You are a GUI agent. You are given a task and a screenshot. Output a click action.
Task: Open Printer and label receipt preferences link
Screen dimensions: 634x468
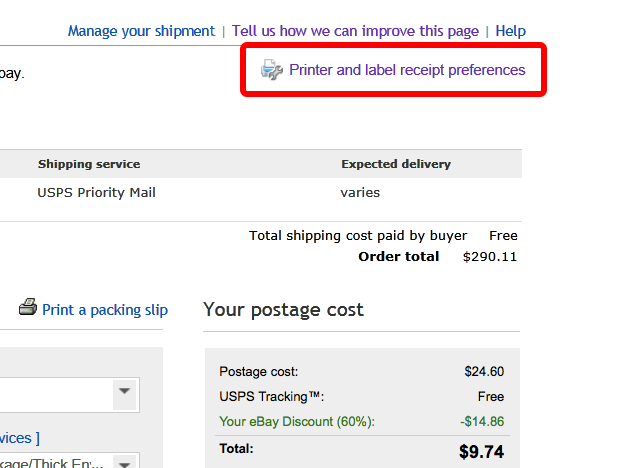click(x=407, y=70)
